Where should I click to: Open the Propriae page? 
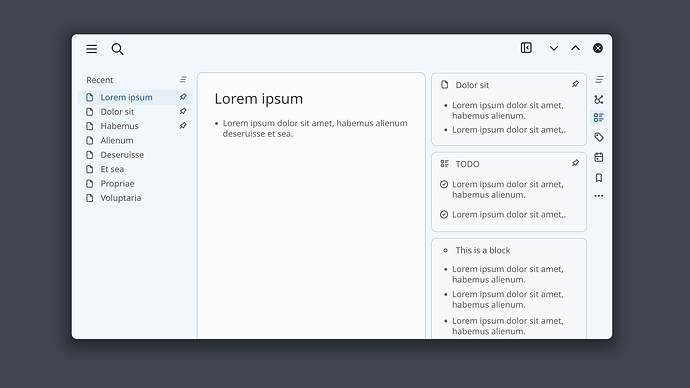click(136, 183)
